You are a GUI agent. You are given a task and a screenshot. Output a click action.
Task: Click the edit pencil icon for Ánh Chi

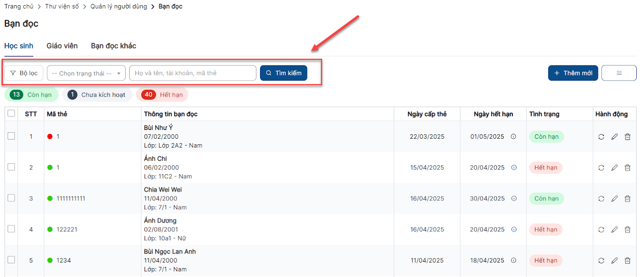(x=614, y=168)
